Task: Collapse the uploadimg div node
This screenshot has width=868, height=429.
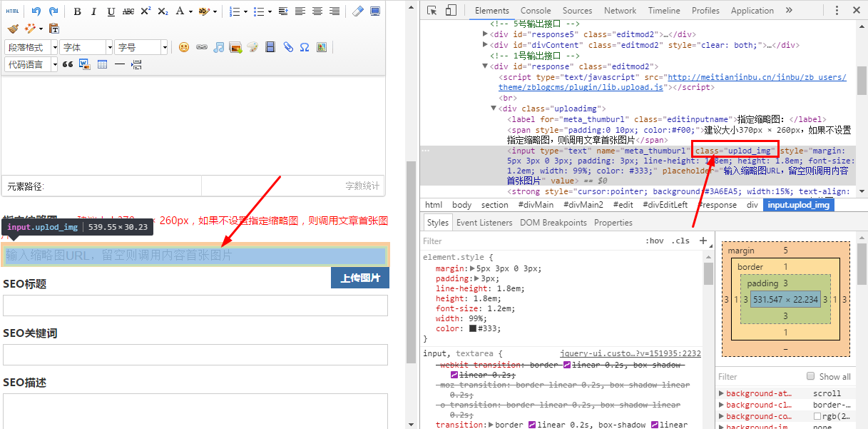Action: pos(493,108)
